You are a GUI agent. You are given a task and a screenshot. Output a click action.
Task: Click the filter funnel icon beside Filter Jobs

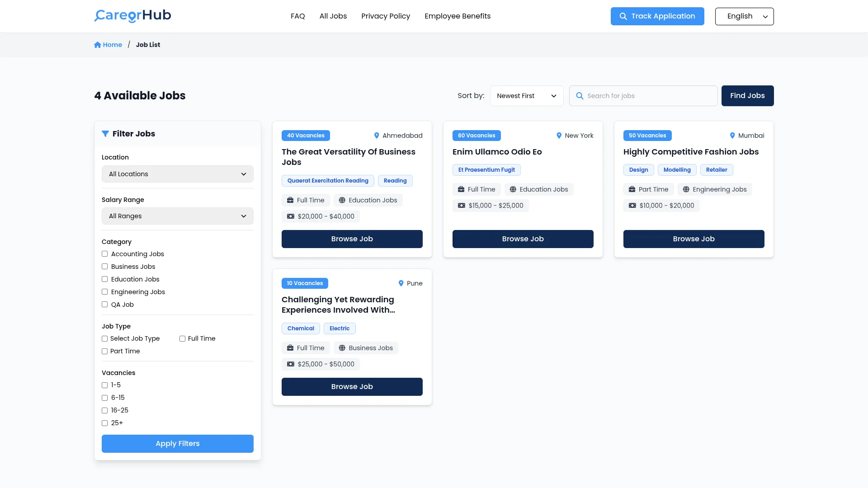105,134
